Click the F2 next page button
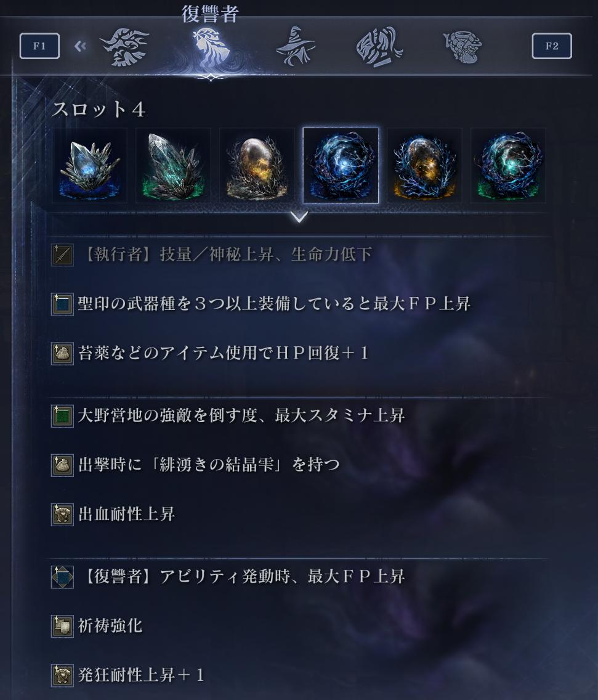Image resolution: width=598 pixels, height=700 pixels. pyautogui.click(x=552, y=46)
